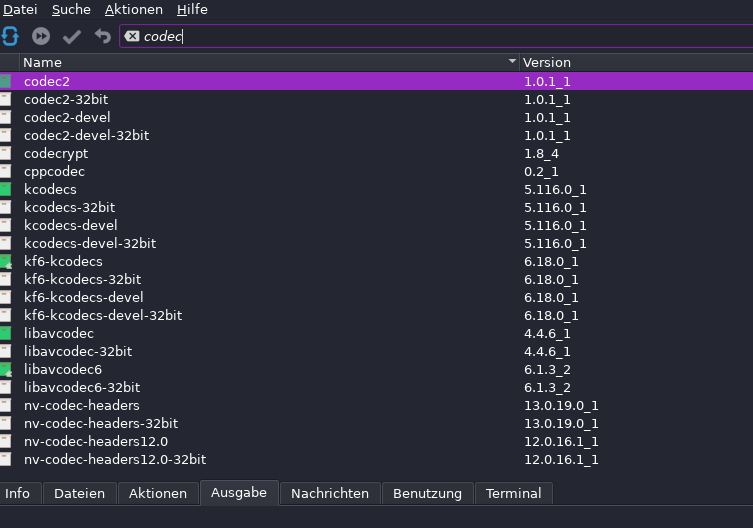
Task: Clear the search field with the backspace icon
Action: [x=132, y=37]
